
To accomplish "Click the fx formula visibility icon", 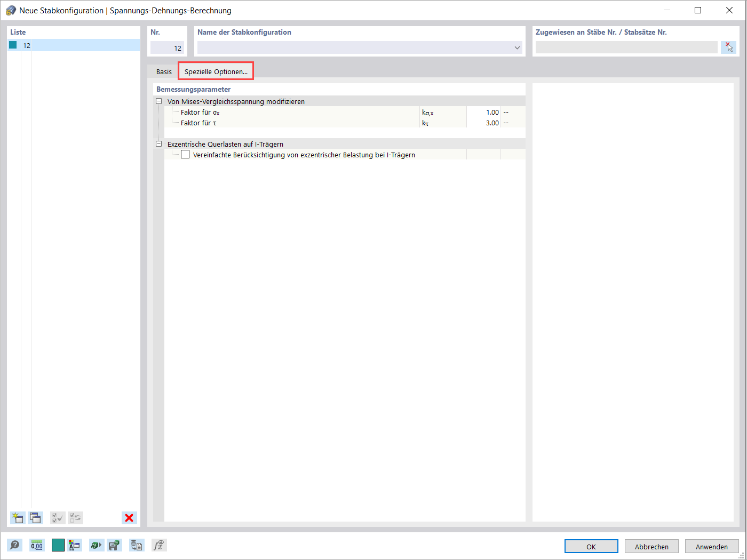I will [159, 545].
